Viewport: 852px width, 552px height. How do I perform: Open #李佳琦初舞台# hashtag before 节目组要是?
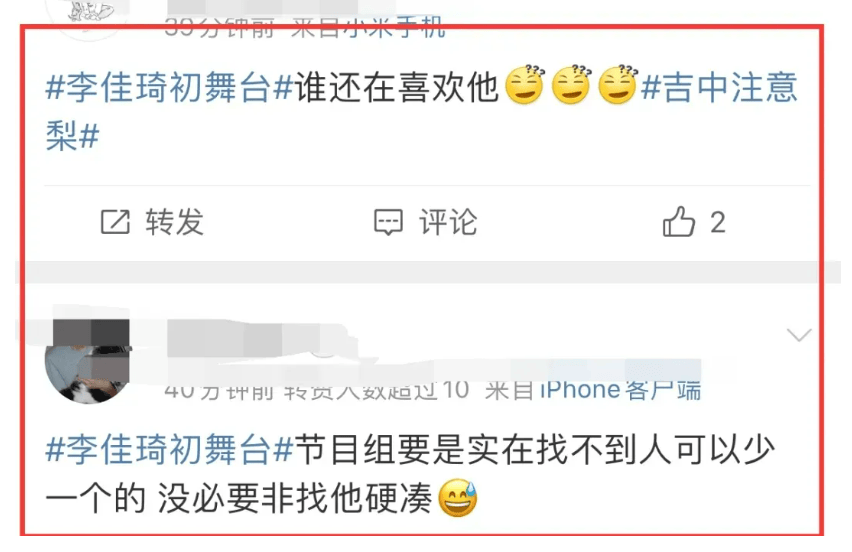(170, 450)
